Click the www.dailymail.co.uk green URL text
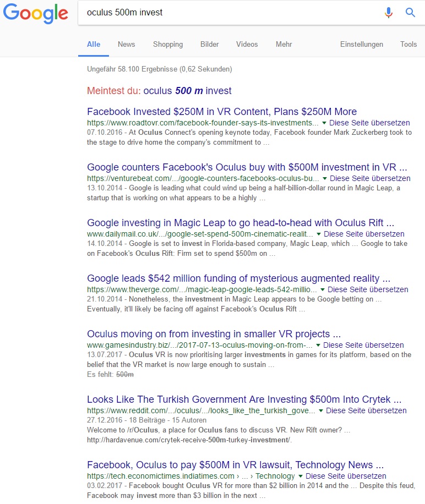425x504 pixels. [200, 234]
